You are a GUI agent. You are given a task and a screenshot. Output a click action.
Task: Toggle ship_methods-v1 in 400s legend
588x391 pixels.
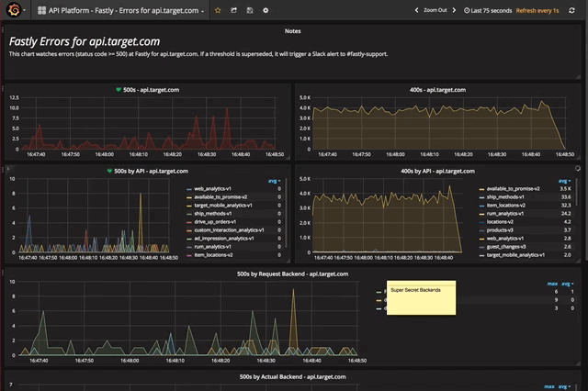click(x=505, y=197)
